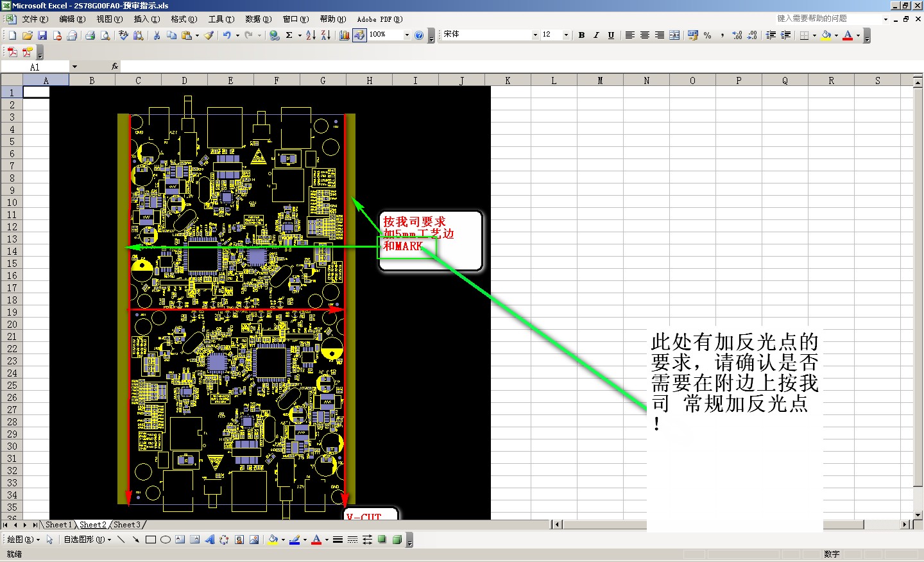This screenshot has height=562, width=924.
Task: Increase decimal places
Action: 737,35
